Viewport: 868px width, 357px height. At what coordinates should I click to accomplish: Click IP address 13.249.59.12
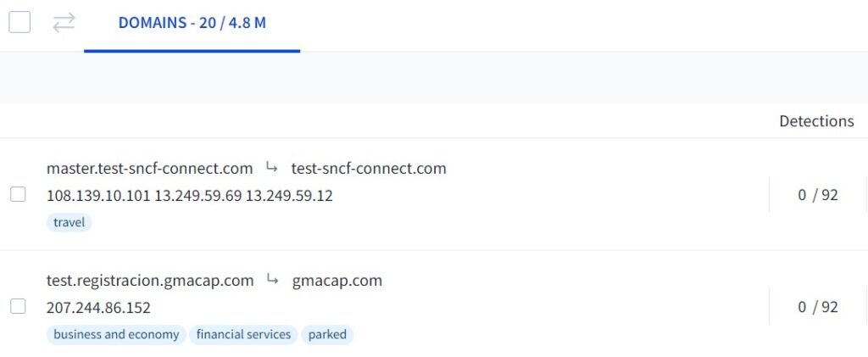pos(289,195)
